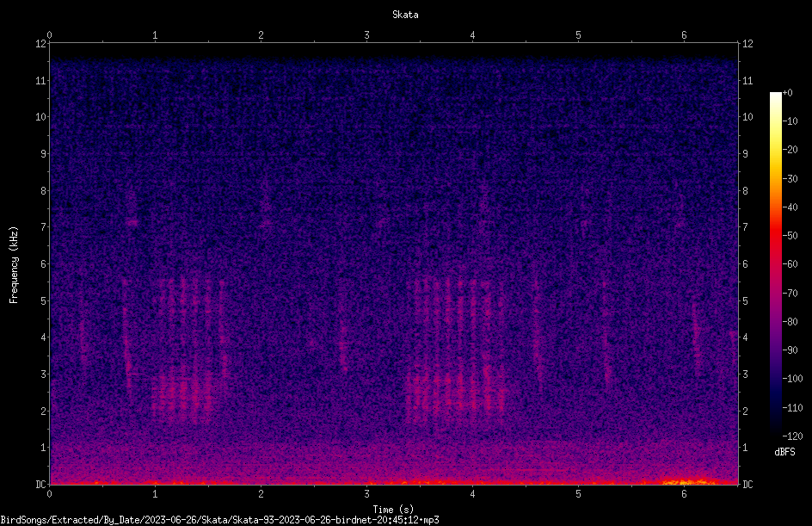The width and height of the screenshot is (812, 526).
Task: Click the color scale gradient bar
Action: click(x=775, y=263)
